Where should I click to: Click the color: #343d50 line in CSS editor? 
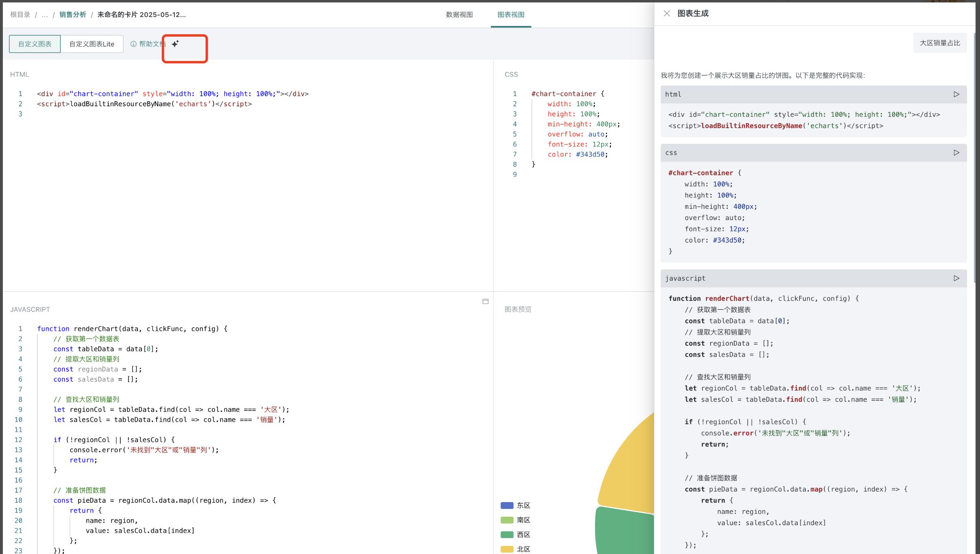[x=578, y=155]
